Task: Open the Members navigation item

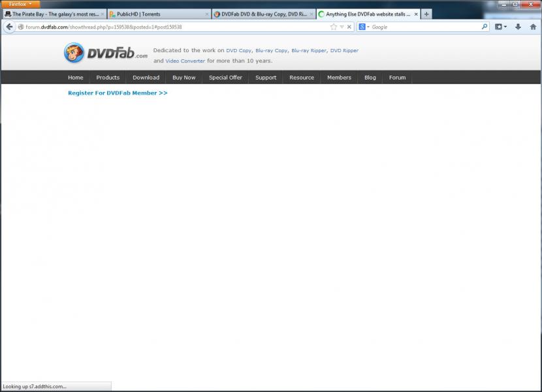Action: pos(339,78)
